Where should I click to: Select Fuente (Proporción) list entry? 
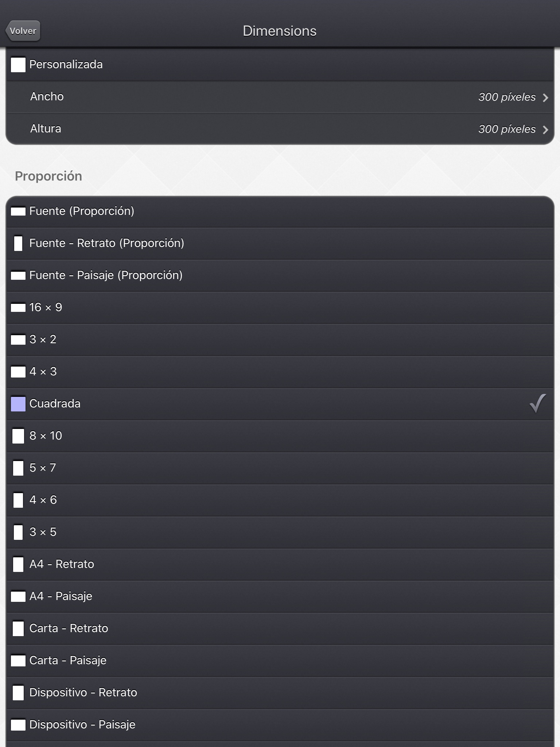(x=82, y=211)
